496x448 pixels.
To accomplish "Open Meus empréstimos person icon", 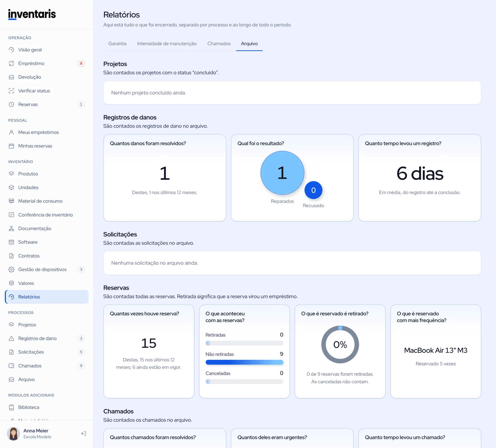I will tap(11, 132).
